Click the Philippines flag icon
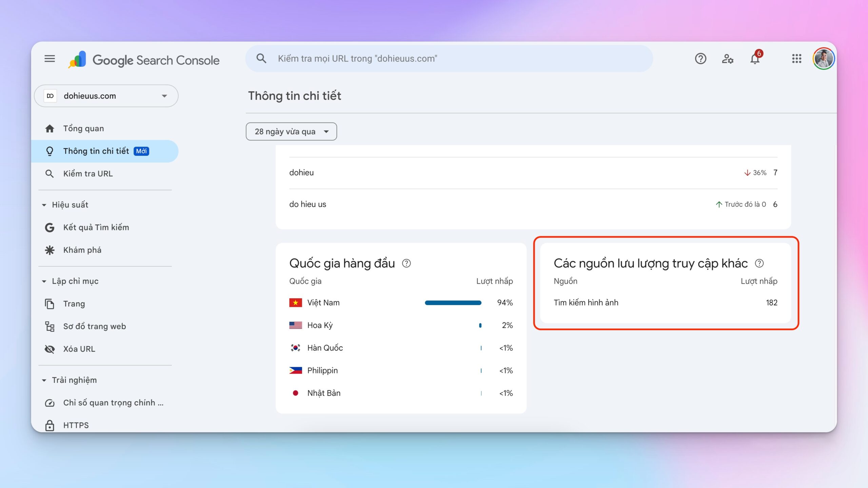This screenshot has width=868, height=488. coord(295,371)
